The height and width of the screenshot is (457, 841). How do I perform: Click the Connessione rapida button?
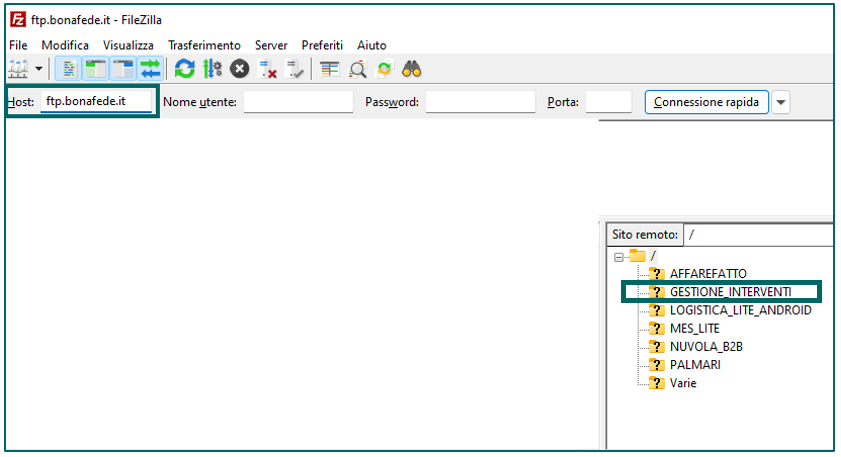[x=706, y=102]
